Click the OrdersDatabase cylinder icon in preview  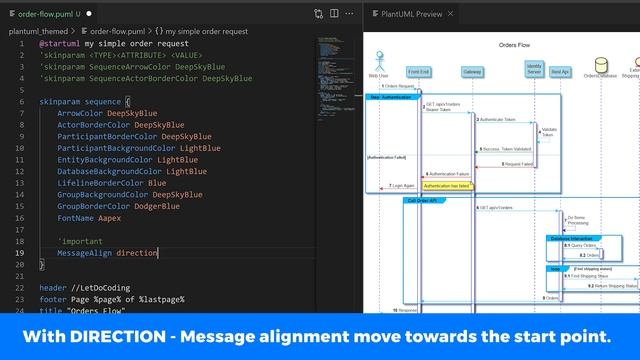pyautogui.click(x=601, y=65)
